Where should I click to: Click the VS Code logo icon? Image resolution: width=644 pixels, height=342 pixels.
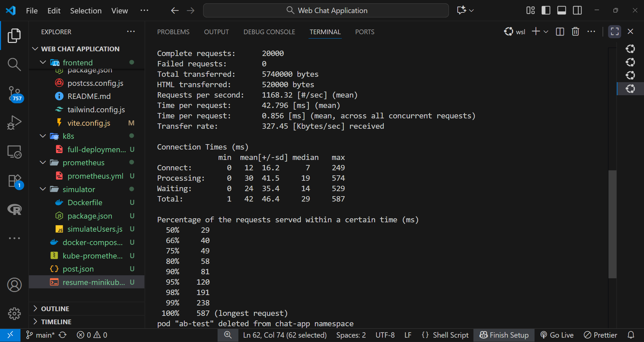click(x=11, y=10)
